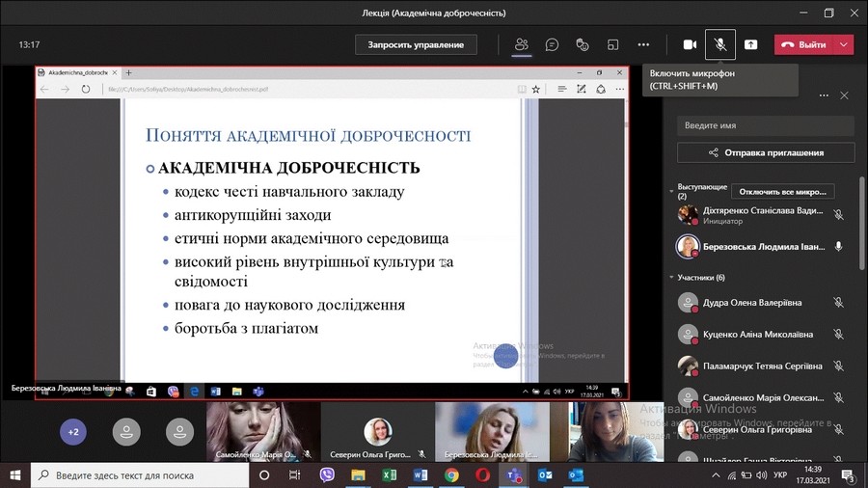Image resolution: width=868 pixels, height=488 pixels.
Task: Open Viber from the Windows taskbar
Action: pyautogui.click(x=326, y=475)
